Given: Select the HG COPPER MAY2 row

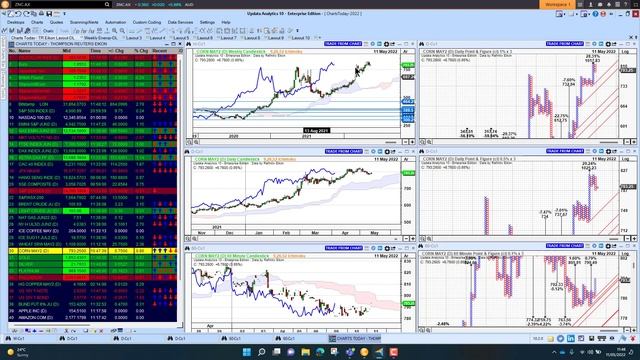Looking at the screenshot, I should 93,284.
